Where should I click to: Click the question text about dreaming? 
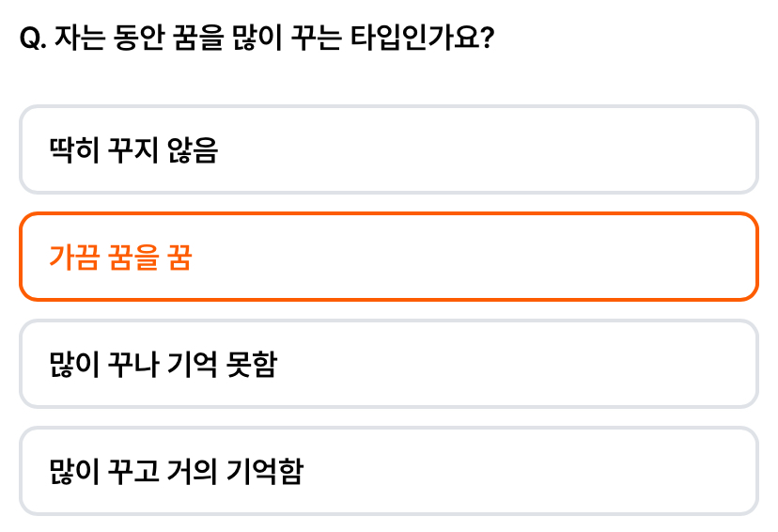pos(257,38)
